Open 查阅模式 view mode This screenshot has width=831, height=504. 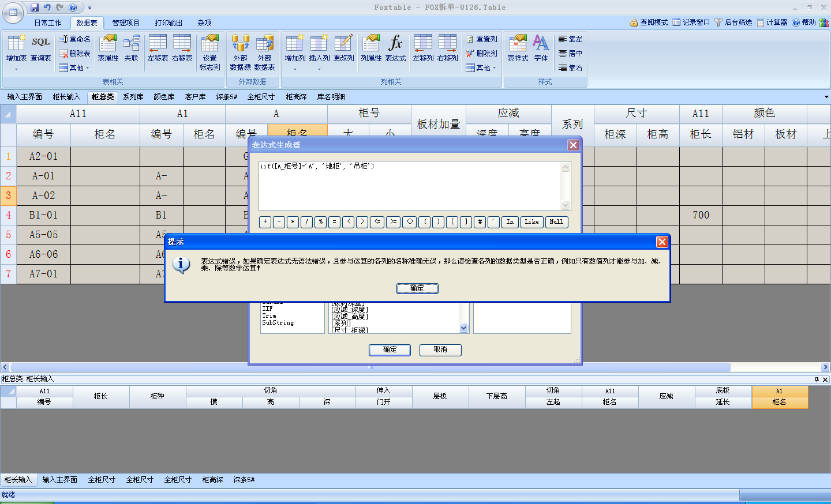(649, 22)
